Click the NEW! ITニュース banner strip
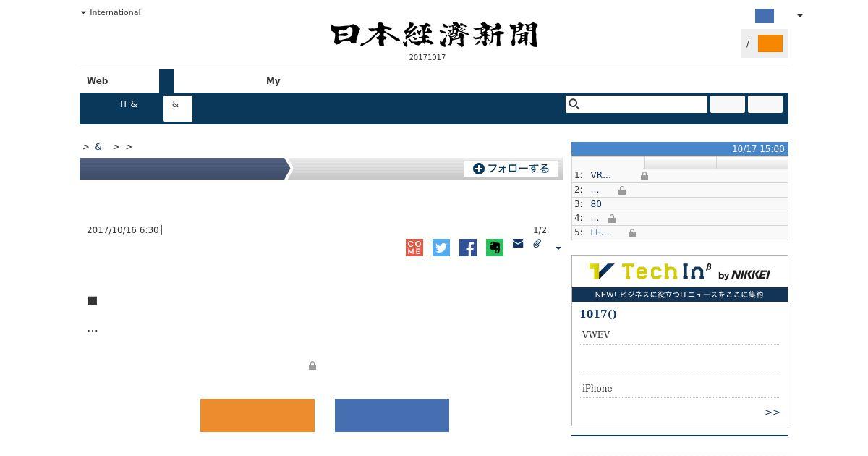The height and width of the screenshot is (456, 868). click(680, 295)
